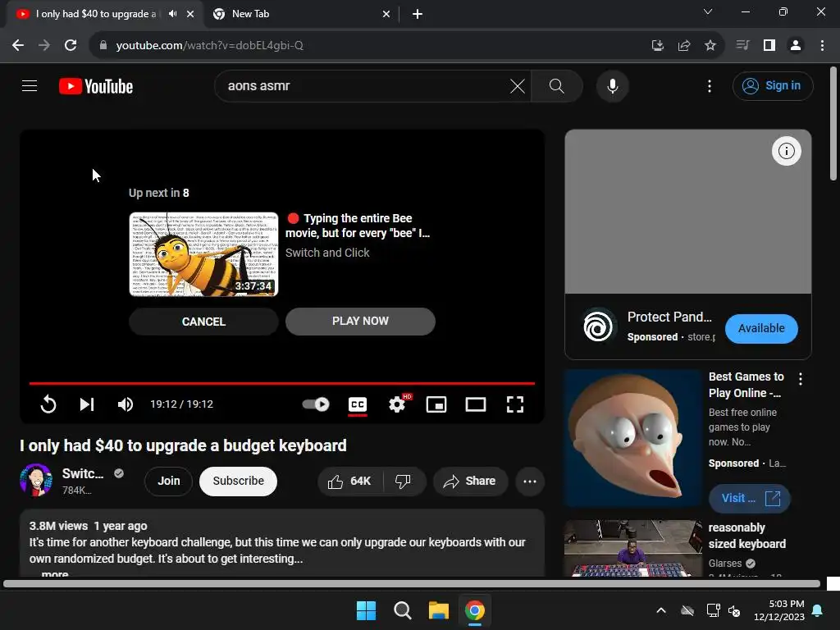Open the notification bell in the taskbar

pyautogui.click(x=818, y=610)
